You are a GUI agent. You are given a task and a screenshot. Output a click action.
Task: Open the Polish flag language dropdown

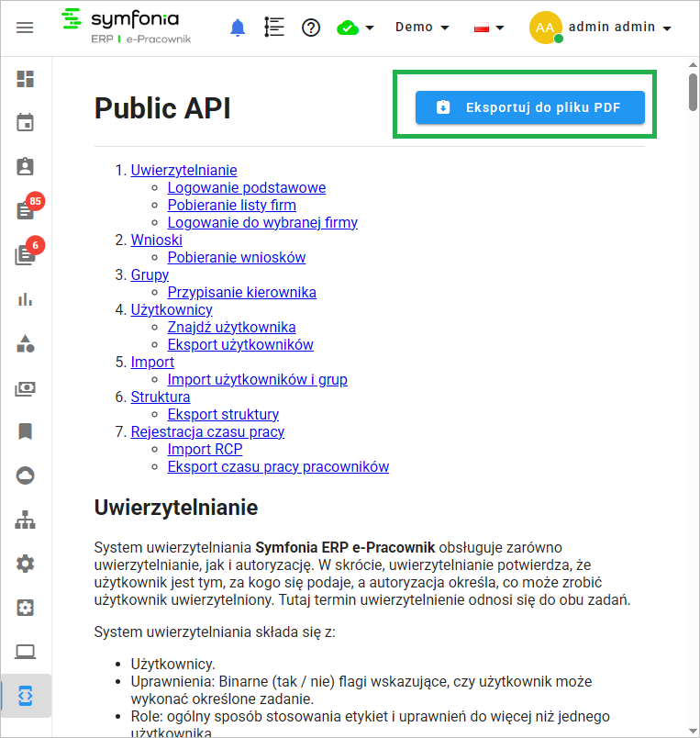pos(489,28)
